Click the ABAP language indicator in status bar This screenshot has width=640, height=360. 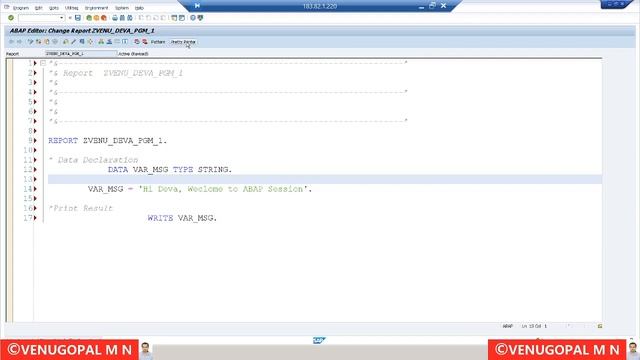pos(507,326)
